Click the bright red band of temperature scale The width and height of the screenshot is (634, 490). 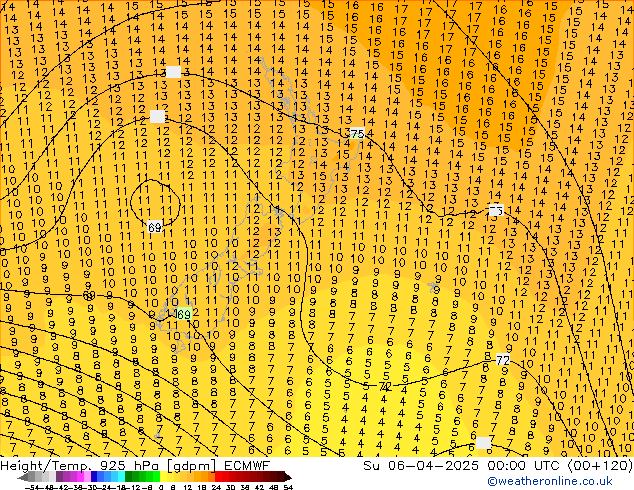218,477
